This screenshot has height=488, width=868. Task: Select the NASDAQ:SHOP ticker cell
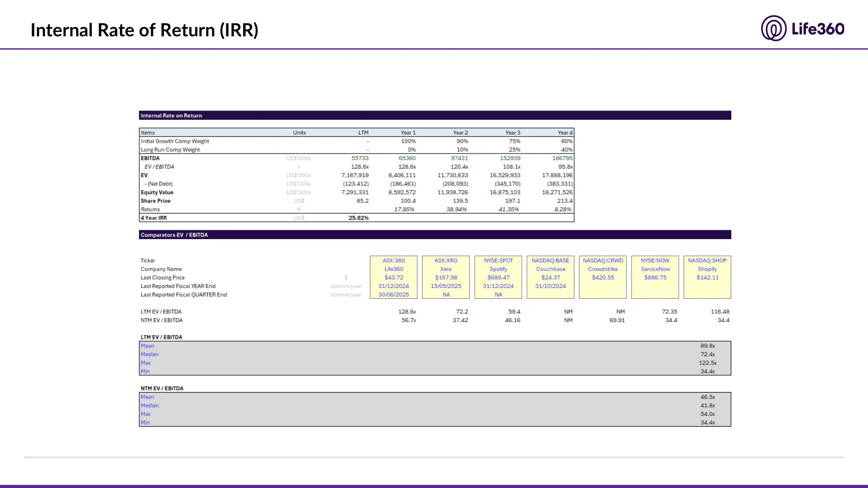point(707,261)
